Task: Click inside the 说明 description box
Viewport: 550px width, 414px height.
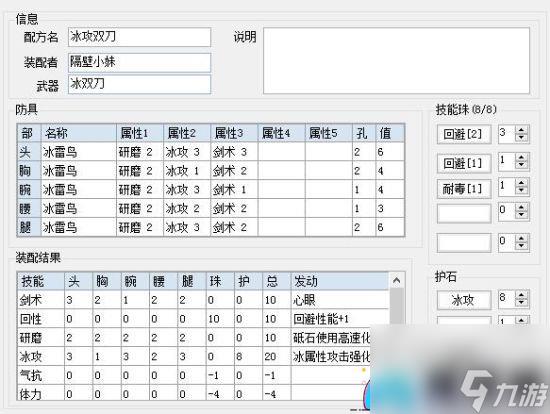Action: point(396,61)
